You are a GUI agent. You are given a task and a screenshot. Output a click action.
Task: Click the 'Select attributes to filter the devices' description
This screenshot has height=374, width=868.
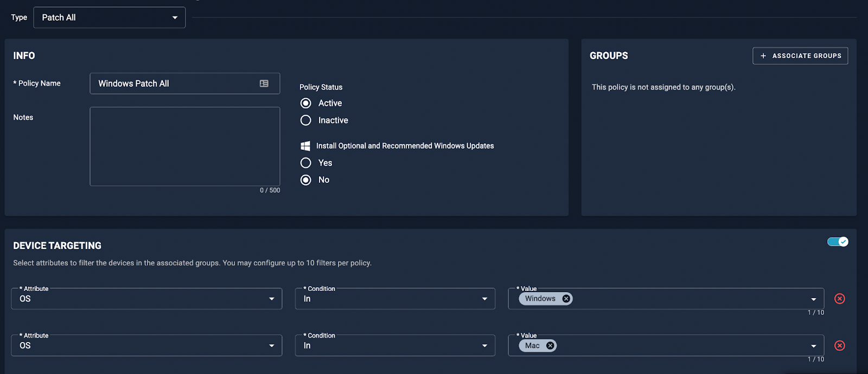(x=192, y=263)
